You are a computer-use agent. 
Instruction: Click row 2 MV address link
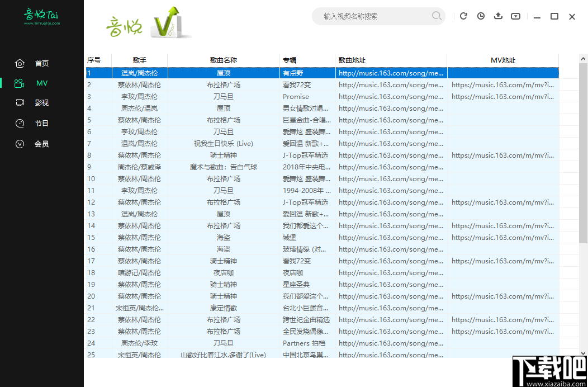(503, 85)
